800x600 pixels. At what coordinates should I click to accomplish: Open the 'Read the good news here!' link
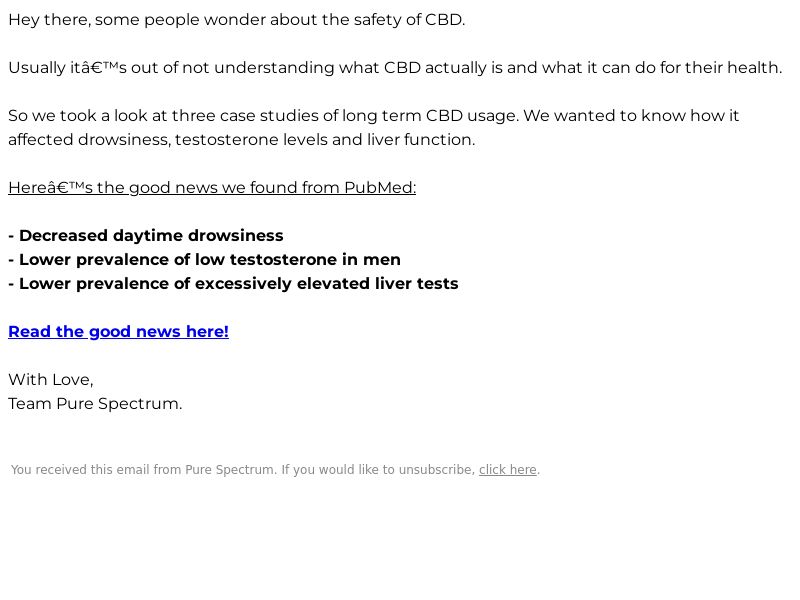[x=118, y=332]
